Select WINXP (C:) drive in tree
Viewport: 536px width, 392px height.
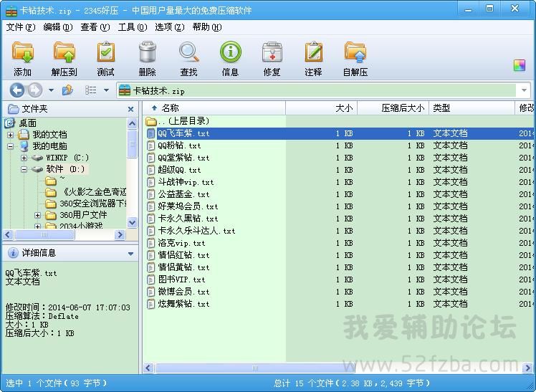pos(67,158)
